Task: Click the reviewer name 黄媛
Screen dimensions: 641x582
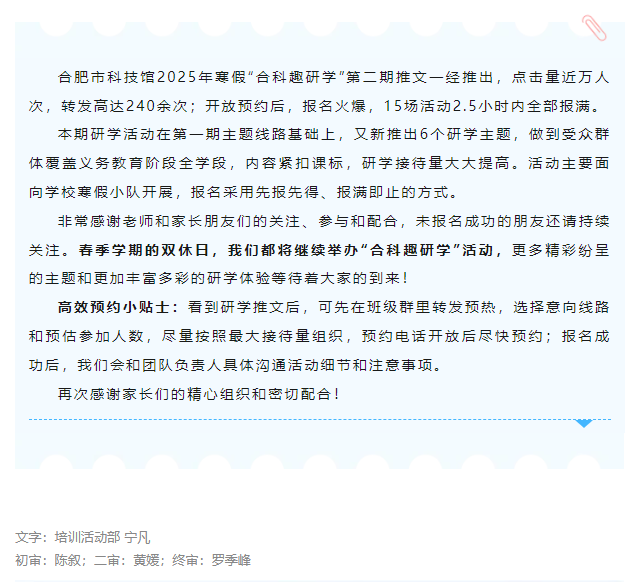Action: 146,560
